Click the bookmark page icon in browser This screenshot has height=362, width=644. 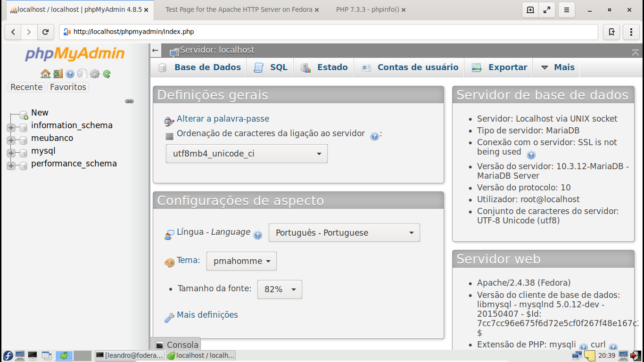pos(611,32)
